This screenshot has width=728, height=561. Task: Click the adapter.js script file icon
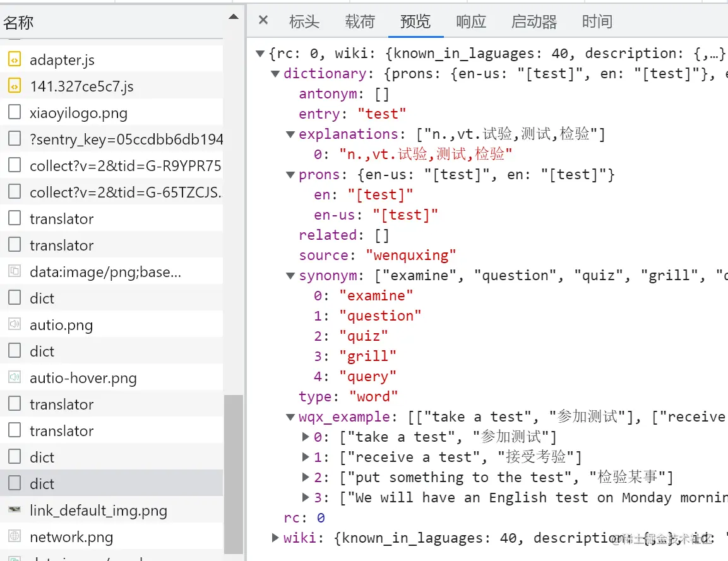[x=15, y=59]
